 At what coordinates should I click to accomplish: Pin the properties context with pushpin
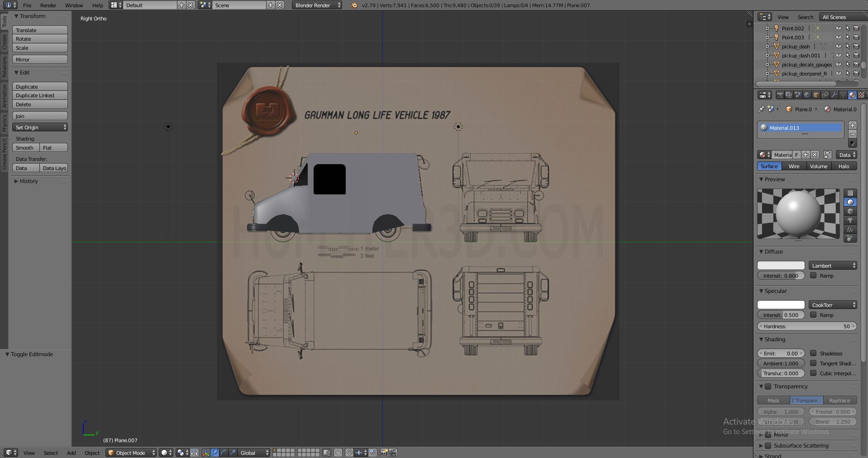point(761,109)
